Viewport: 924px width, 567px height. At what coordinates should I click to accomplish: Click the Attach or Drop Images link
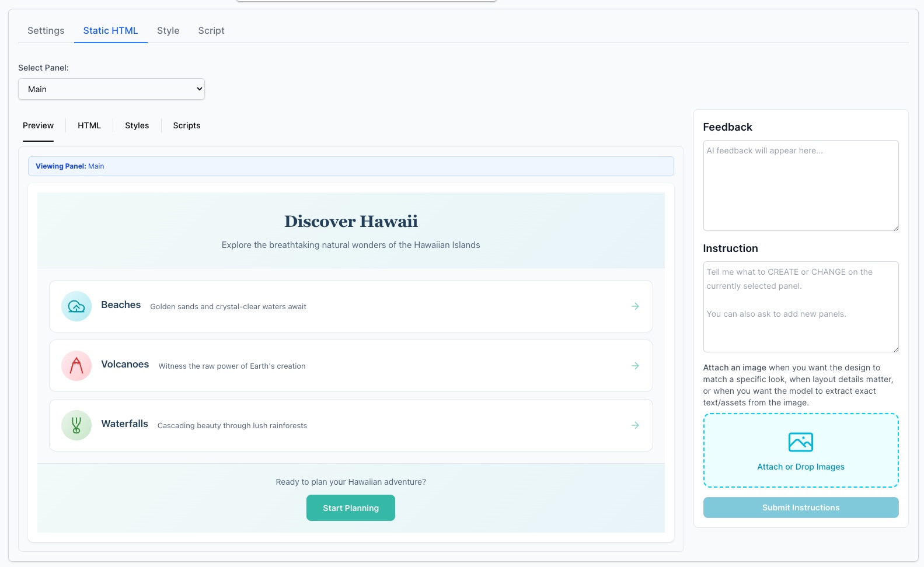(800, 467)
